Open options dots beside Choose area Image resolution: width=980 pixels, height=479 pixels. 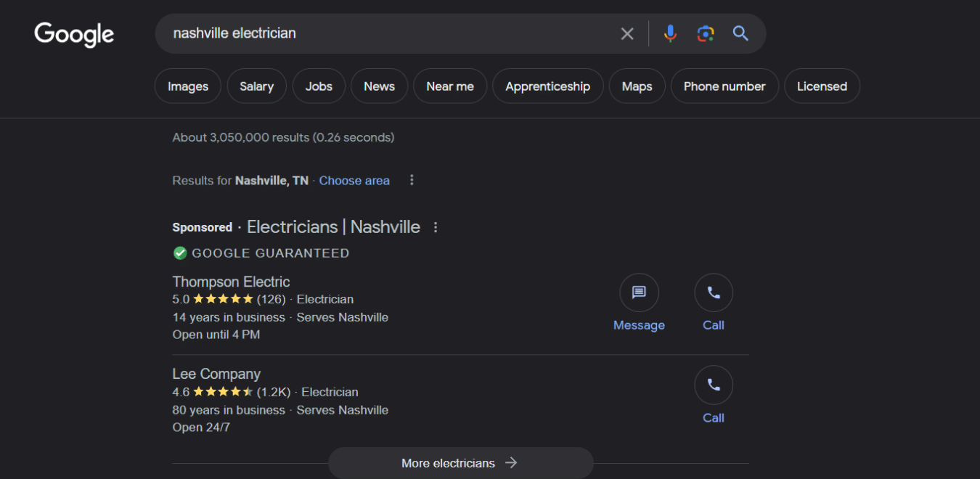tap(412, 180)
